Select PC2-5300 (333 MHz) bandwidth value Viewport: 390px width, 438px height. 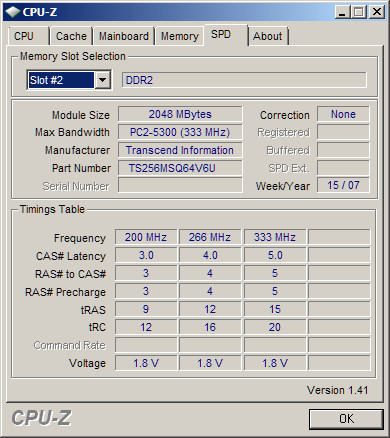coord(180,132)
